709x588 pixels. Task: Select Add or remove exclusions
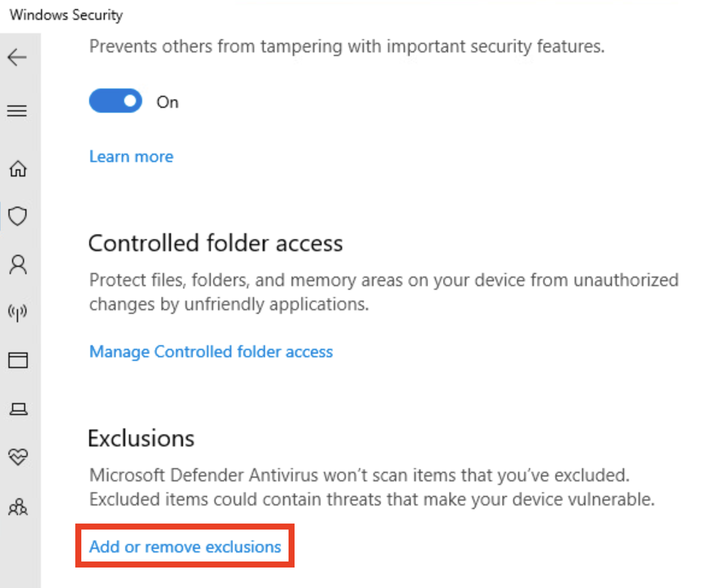[x=184, y=546]
